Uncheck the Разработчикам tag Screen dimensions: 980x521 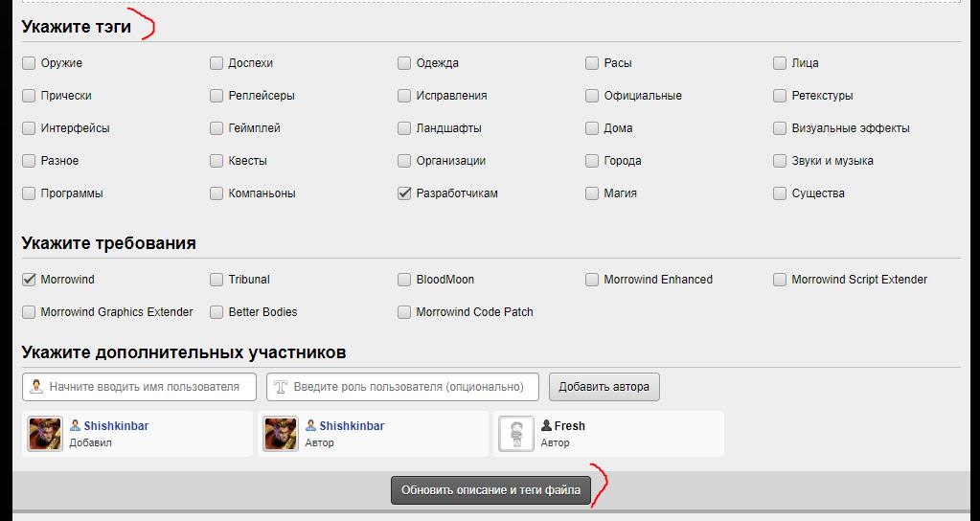tap(404, 193)
